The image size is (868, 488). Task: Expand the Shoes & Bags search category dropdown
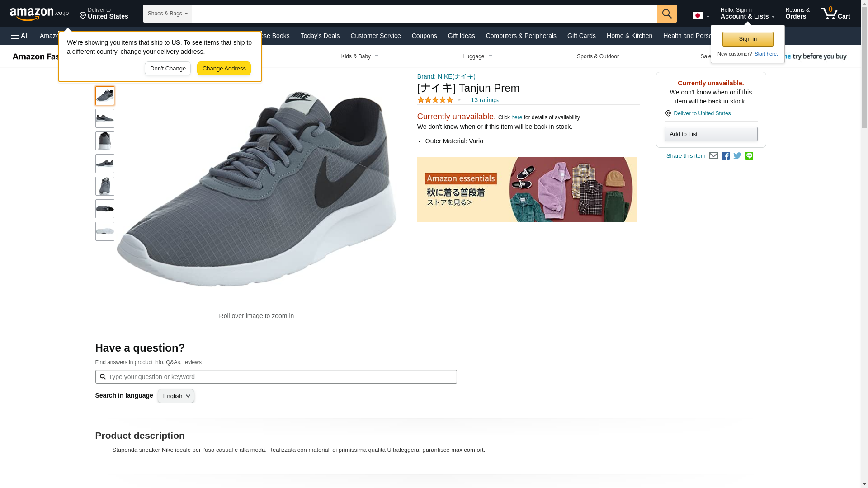[167, 14]
